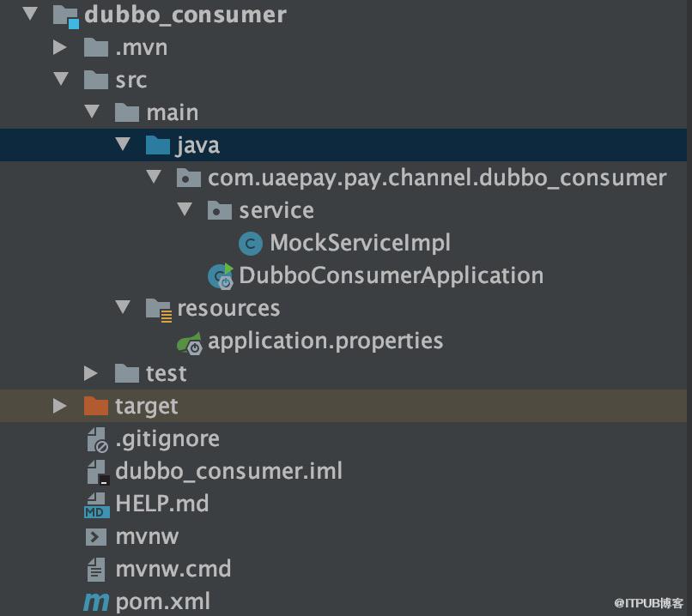
Task: Select the main folder item
Action: 173,113
